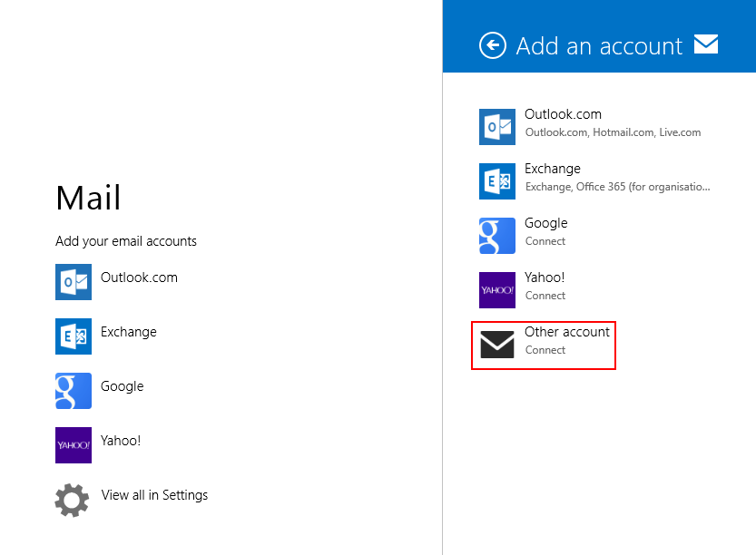756x555 pixels.
Task: Click Exchange, Office 365 description text
Action: coord(618,187)
